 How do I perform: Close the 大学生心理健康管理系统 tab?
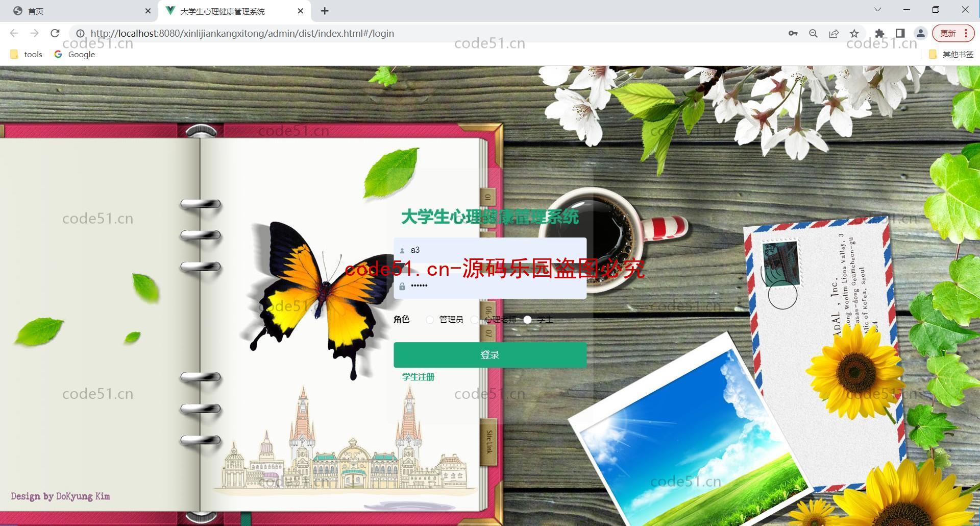pyautogui.click(x=301, y=11)
